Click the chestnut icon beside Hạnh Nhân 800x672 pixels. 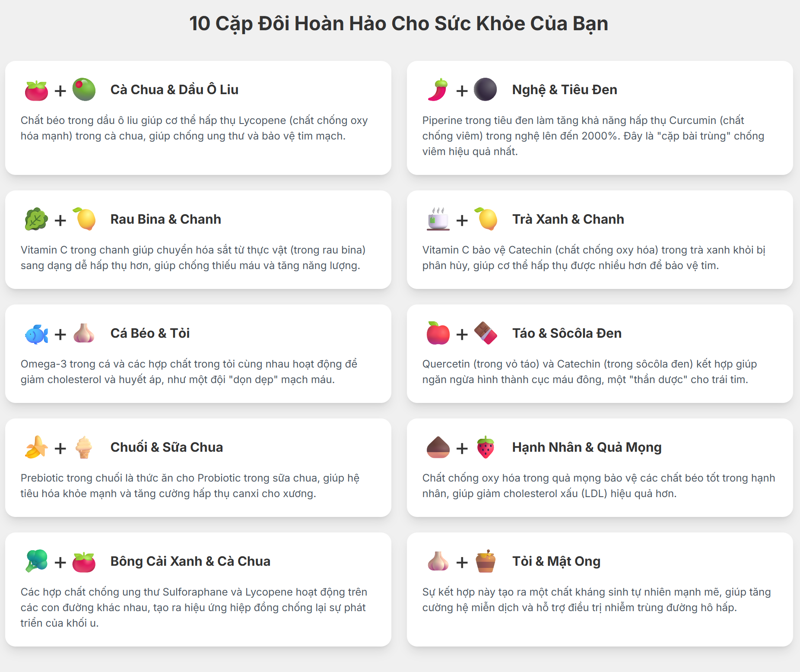click(438, 447)
